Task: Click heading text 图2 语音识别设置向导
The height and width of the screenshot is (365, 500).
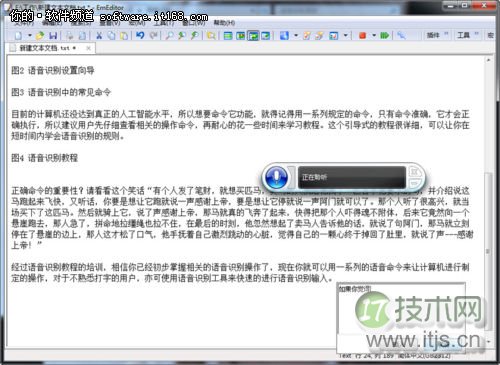Action: [x=53, y=70]
